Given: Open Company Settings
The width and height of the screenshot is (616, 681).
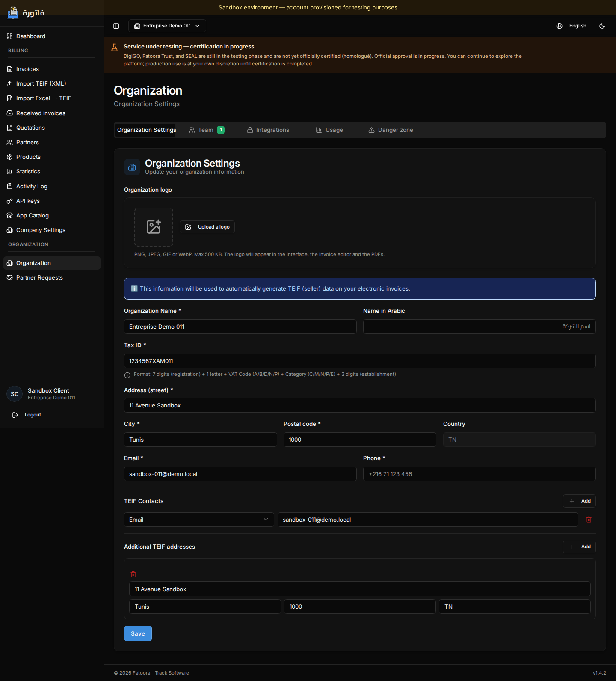Looking at the screenshot, I should 52,230.
